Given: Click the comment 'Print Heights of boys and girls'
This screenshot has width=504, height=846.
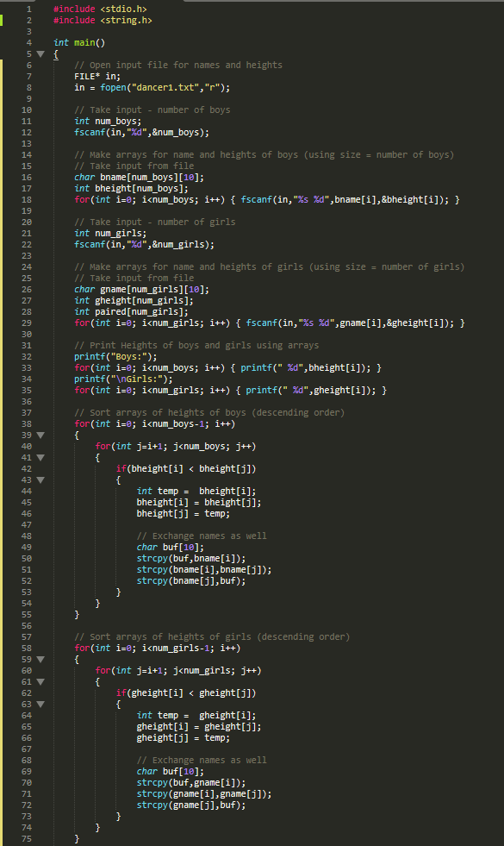Looking at the screenshot, I should [x=196, y=346].
